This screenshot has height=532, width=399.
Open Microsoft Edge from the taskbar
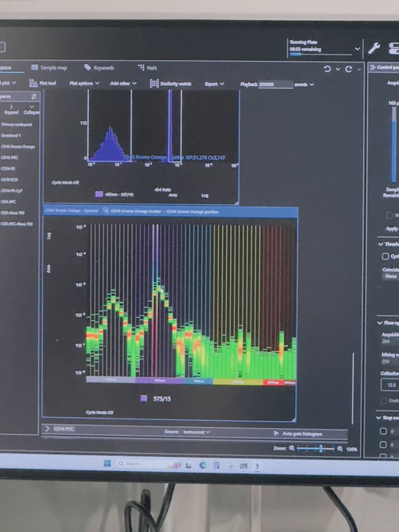tap(203, 465)
